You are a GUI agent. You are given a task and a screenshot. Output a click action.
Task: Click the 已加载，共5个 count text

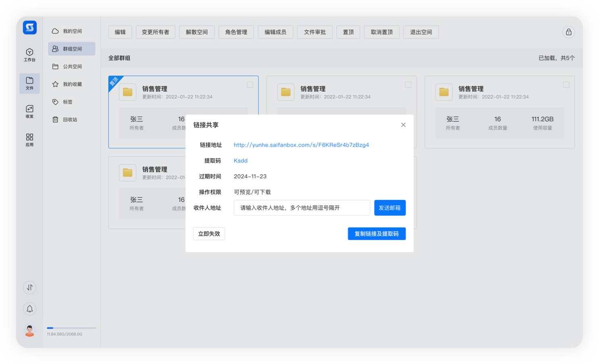[x=557, y=58]
